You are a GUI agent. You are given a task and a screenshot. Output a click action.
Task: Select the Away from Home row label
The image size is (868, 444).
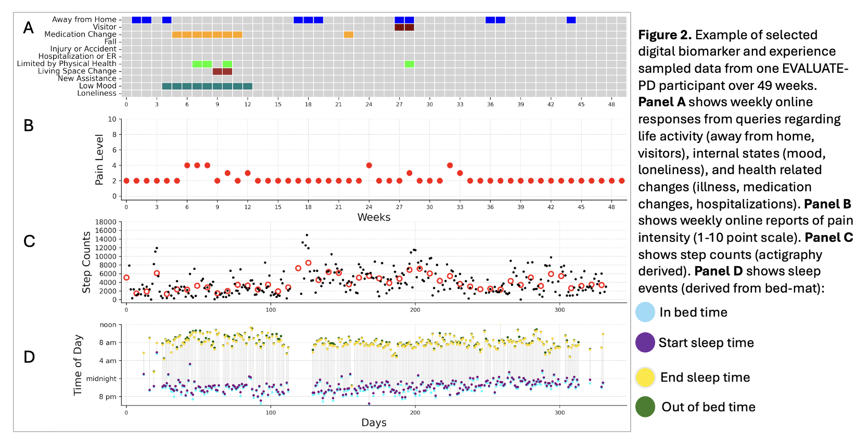click(84, 20)
